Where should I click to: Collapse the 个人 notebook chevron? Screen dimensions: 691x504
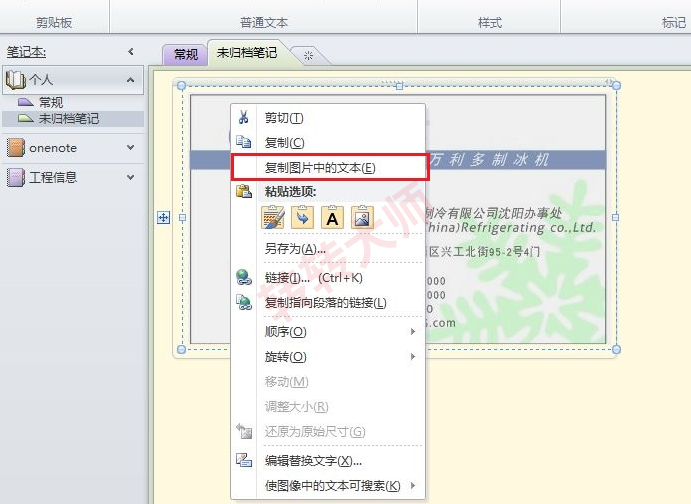pos(130,80)
